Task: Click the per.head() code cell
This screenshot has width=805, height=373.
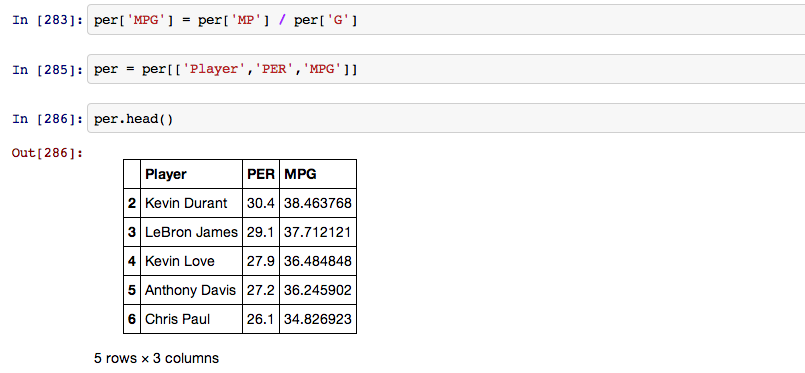Action: [x=446, y=118]
